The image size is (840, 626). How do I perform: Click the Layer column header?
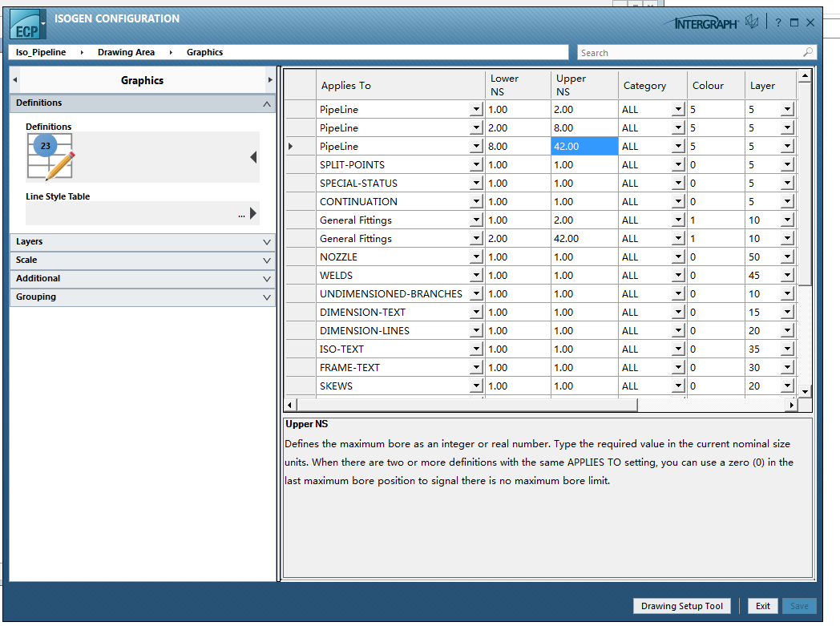pos(770,85)
